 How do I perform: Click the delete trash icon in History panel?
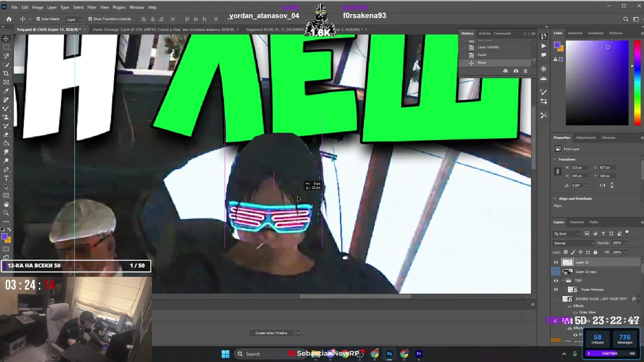click(x=525, y=71)
